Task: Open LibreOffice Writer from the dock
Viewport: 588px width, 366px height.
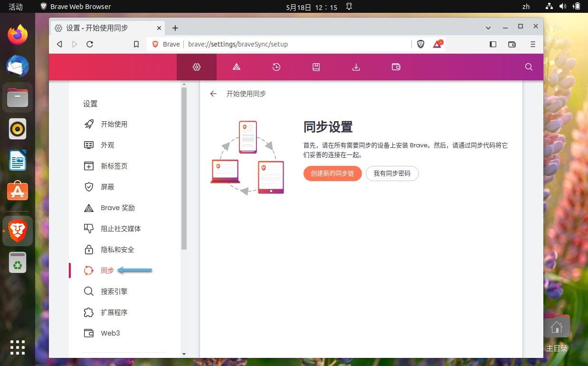Action: click(x=18, y=160)
